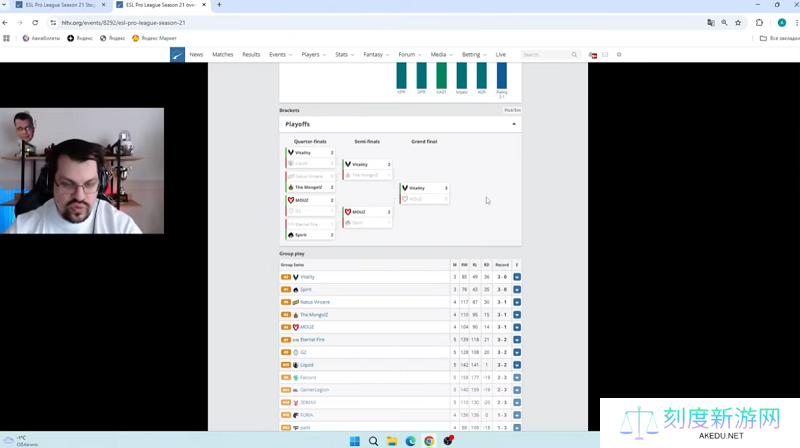Expand the MOUZ row details
800x448 pixels.
pos(517,327)
